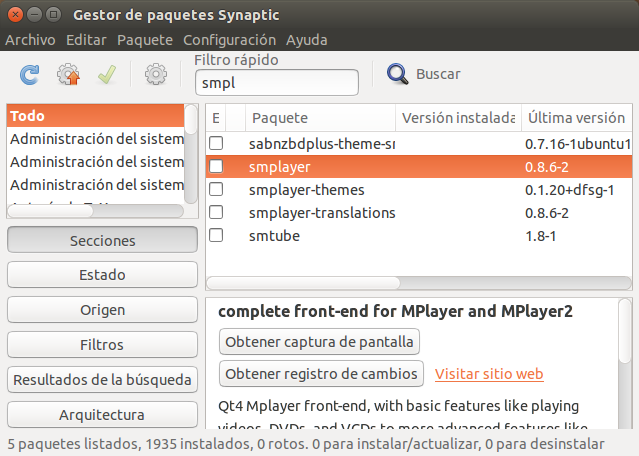The width and height of the screenshot is (639, 456).
Task: Toggle checkbox for smtube package
Action: (x=216, y=235)
